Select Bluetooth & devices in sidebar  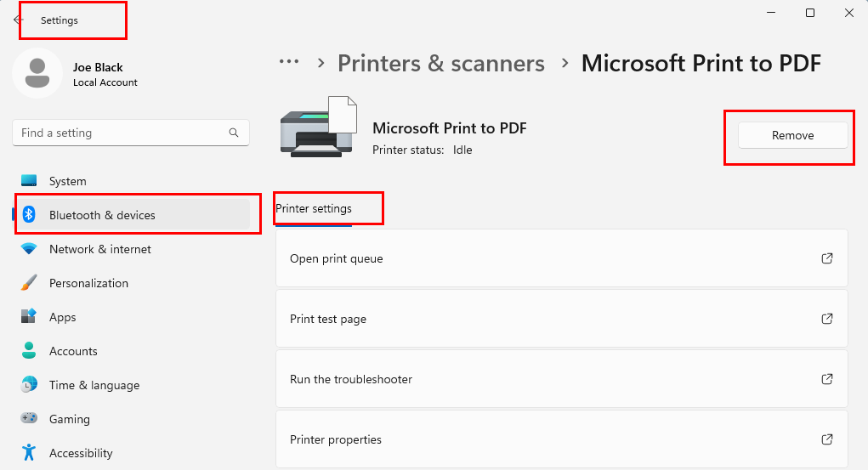tap(131, 215)
